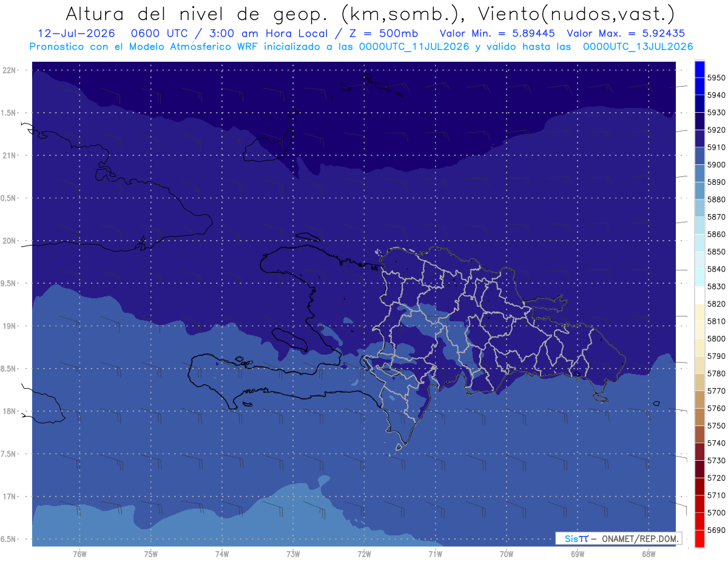
Task: Click the 5740 color scale label
Action: 716,443
